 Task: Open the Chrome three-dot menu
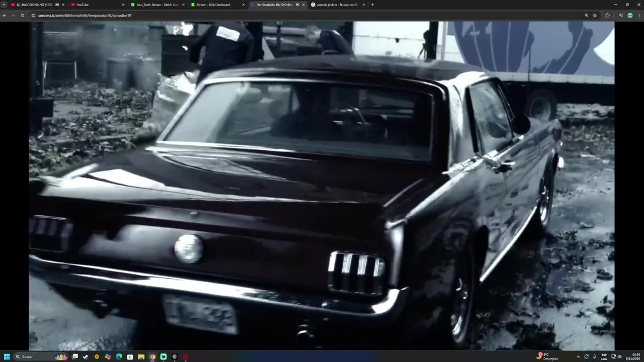[639, 16]
